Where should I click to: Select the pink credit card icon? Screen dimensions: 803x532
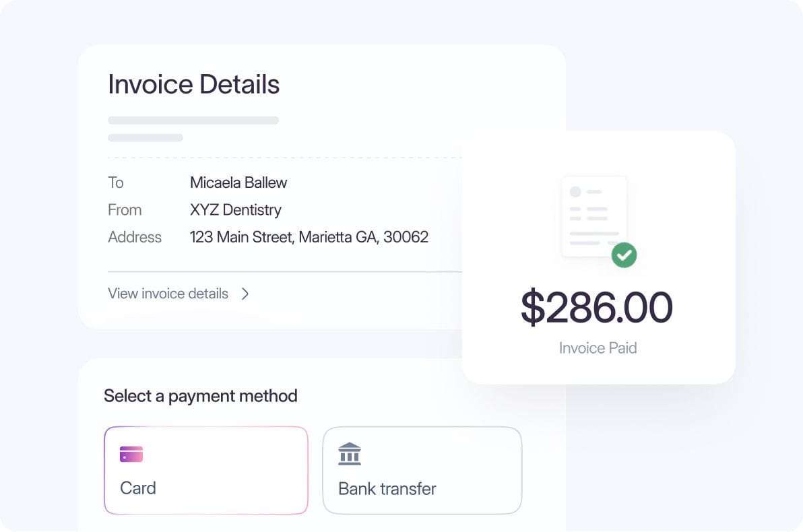pos(130,453)
